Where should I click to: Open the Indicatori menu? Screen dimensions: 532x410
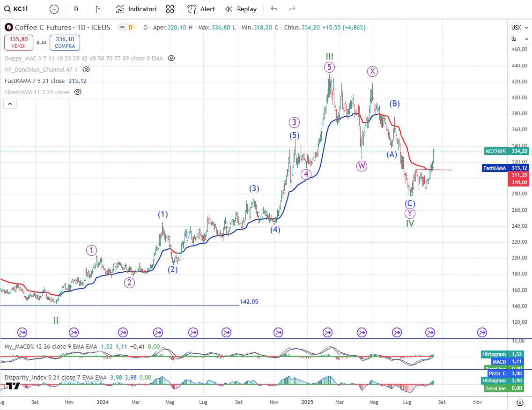click(x=136, y=9)
